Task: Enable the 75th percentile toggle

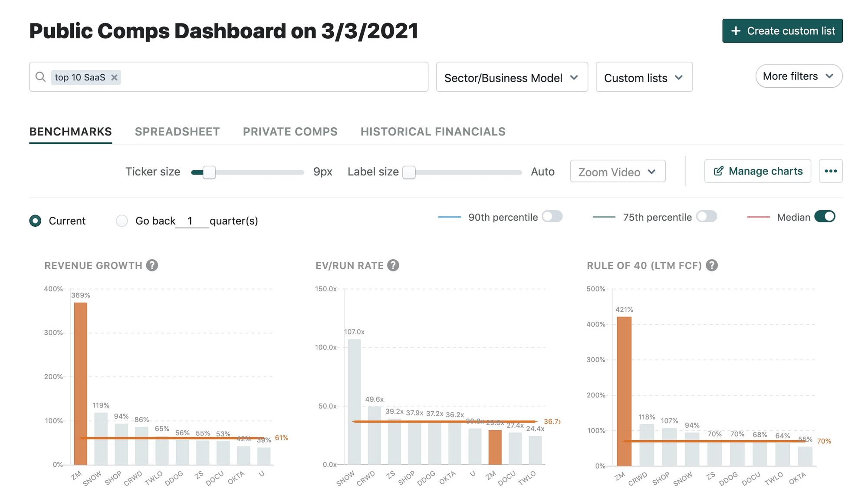Action: tap(707, 216)
